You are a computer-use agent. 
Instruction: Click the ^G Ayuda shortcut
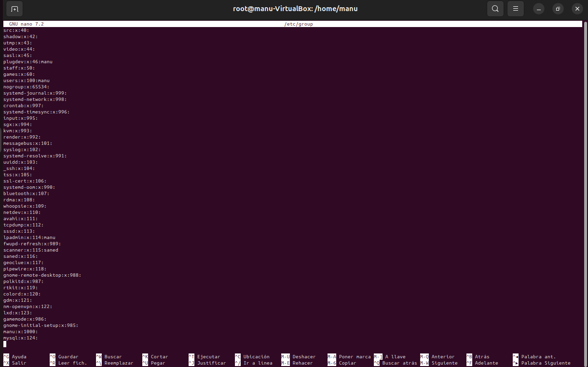coord(14,357)
